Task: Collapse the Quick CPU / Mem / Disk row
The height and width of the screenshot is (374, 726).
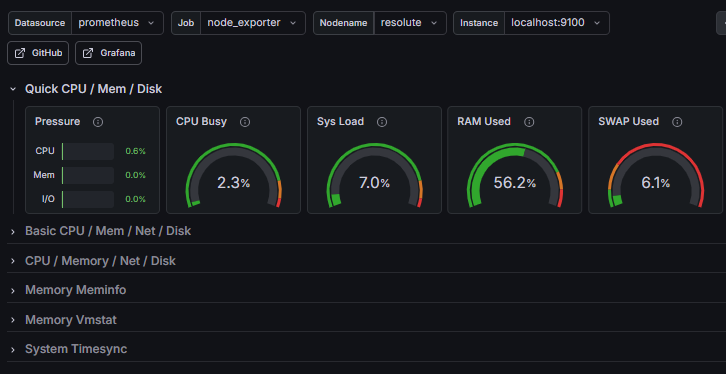Action: (x=13, y=89)
